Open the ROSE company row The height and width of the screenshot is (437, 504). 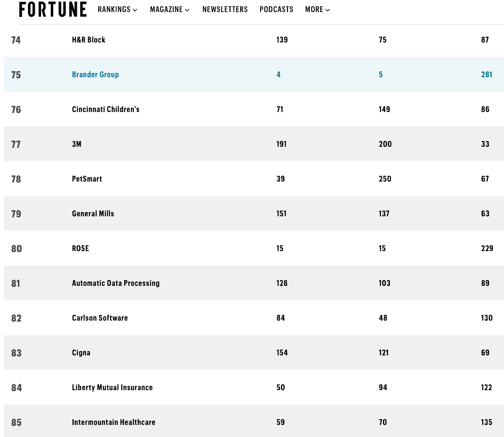[80, 248]
